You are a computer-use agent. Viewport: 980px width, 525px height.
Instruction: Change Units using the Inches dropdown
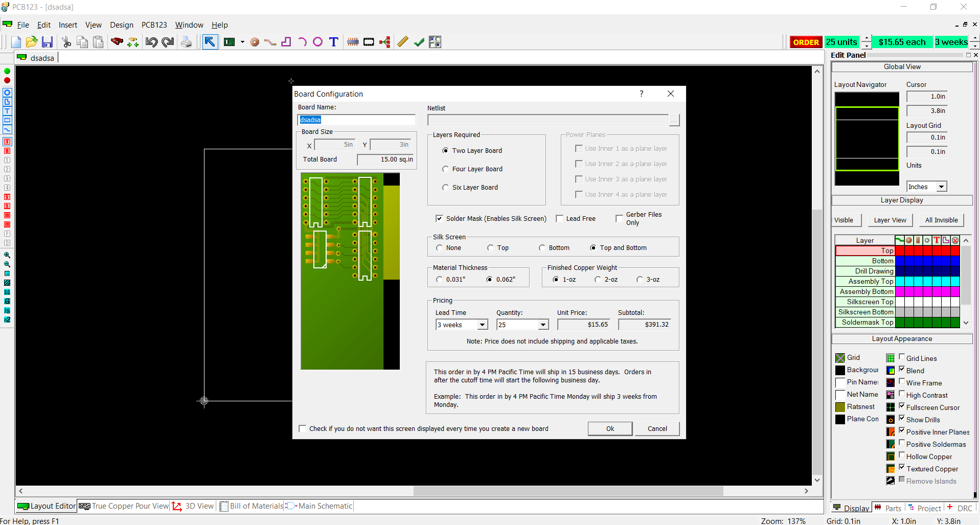pyautogui.click(x=941, y=186)
